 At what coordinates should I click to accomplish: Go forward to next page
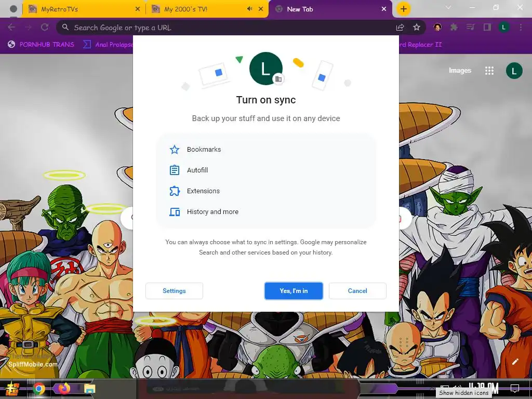pyautogui.click(x=28, y=27)
